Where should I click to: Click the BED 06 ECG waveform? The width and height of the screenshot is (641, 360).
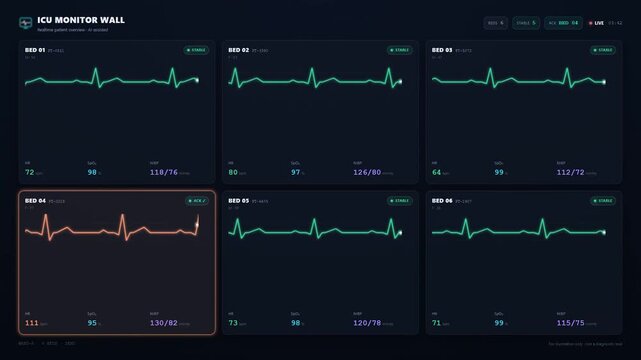519,229
